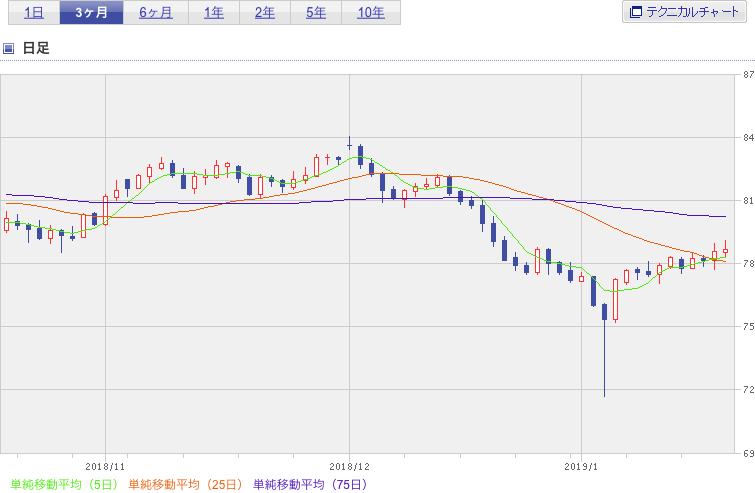Click the 69 price axis label
The width and height of the screenshot is (755, 493).
tap(748, 453)
